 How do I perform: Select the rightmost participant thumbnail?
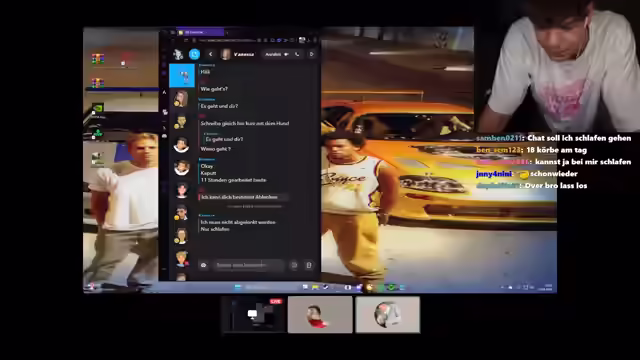(388, 315)
